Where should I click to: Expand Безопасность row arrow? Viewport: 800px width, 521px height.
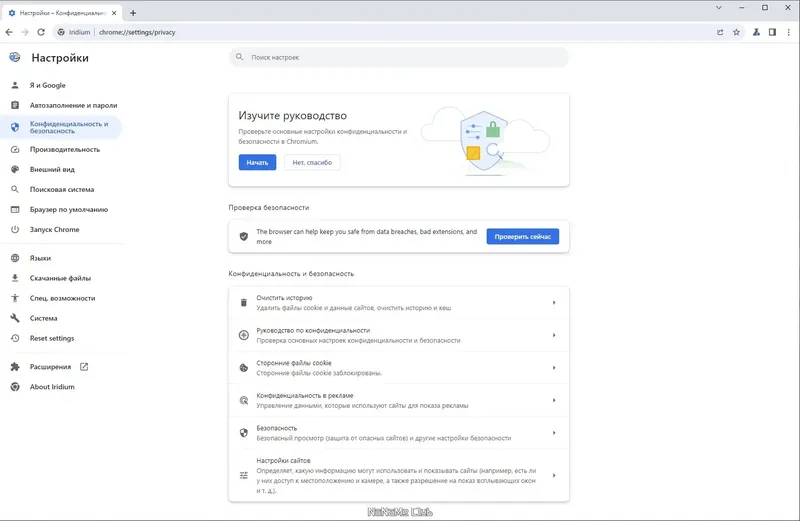[x=554, y=433]
